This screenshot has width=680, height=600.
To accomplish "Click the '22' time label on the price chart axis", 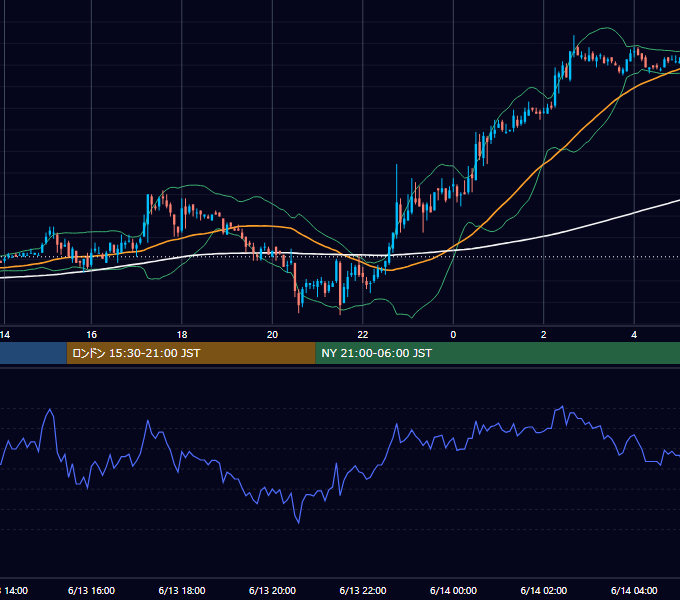I will (363, 335).
